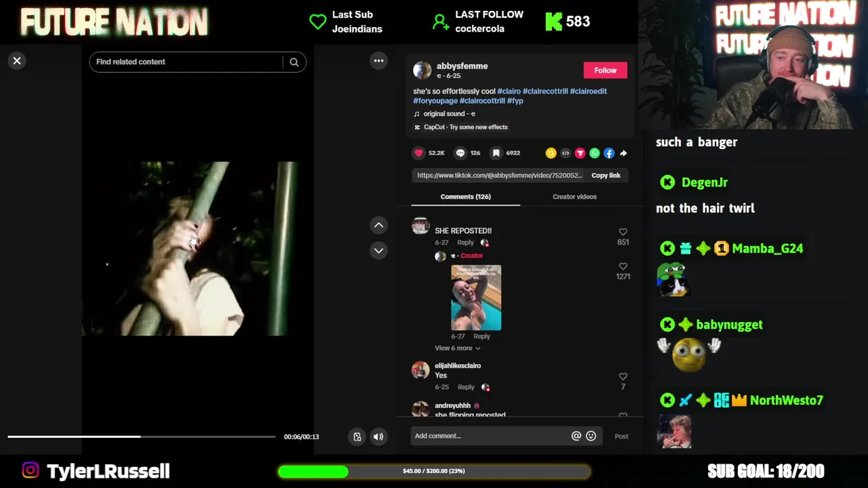Open the #clairoedit hashtag

[x=588, y=91]
